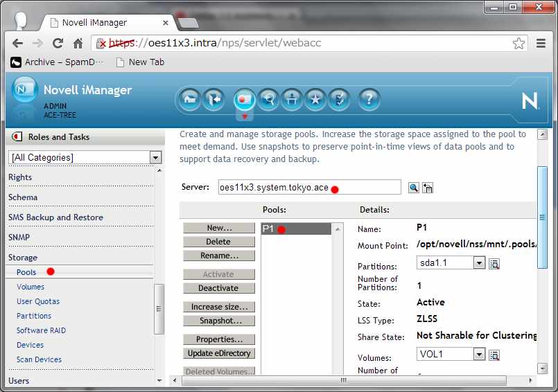Screen dimensions: 558x392
Task: Click the Properties... button
Action: pyautogui.click(x=219, y=339)
